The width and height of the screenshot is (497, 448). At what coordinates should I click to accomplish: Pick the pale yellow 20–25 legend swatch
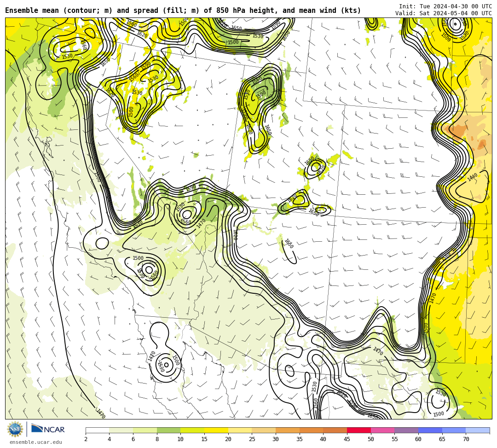tap(240, 430)
